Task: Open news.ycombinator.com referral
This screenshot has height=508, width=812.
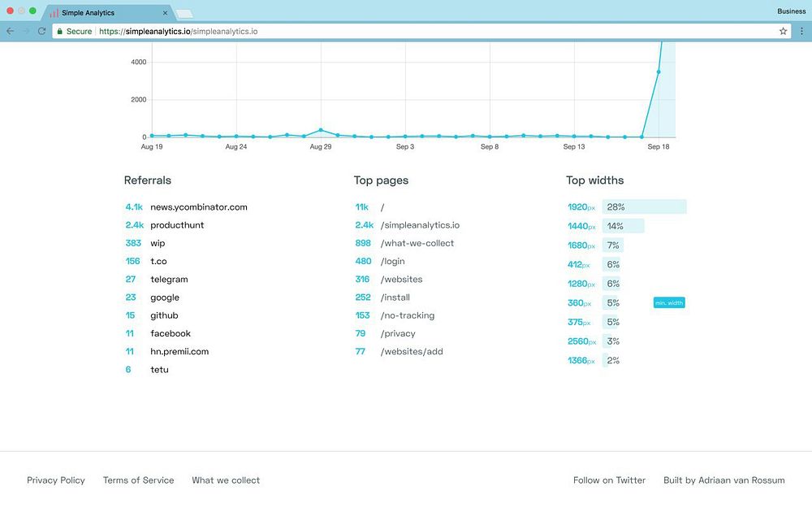Action: click(x=199, y=206)
